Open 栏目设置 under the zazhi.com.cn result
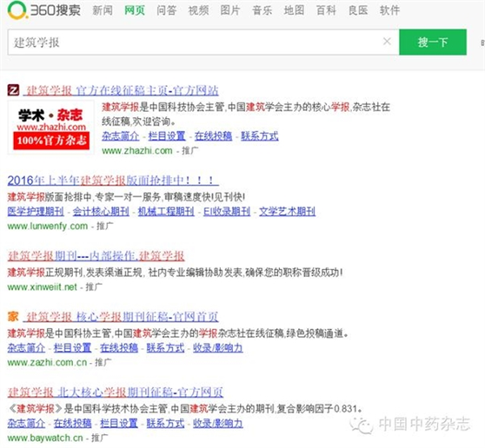 [73, 347]
